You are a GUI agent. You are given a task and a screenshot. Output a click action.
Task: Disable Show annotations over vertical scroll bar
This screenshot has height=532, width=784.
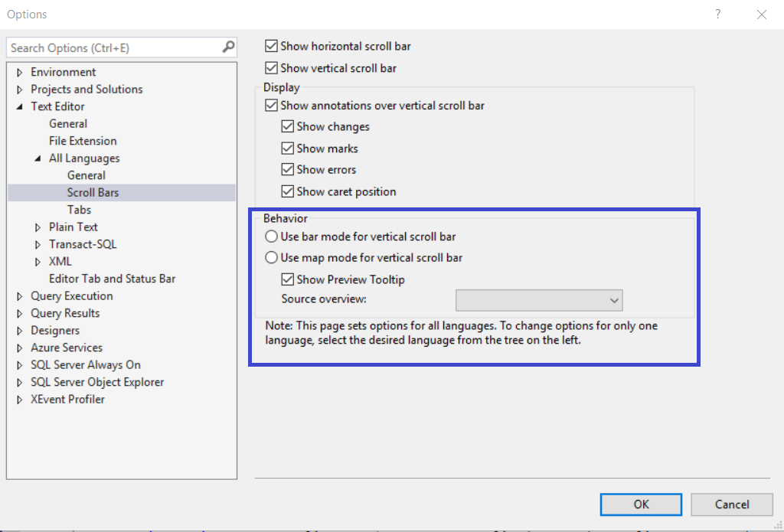coord(270,106)
